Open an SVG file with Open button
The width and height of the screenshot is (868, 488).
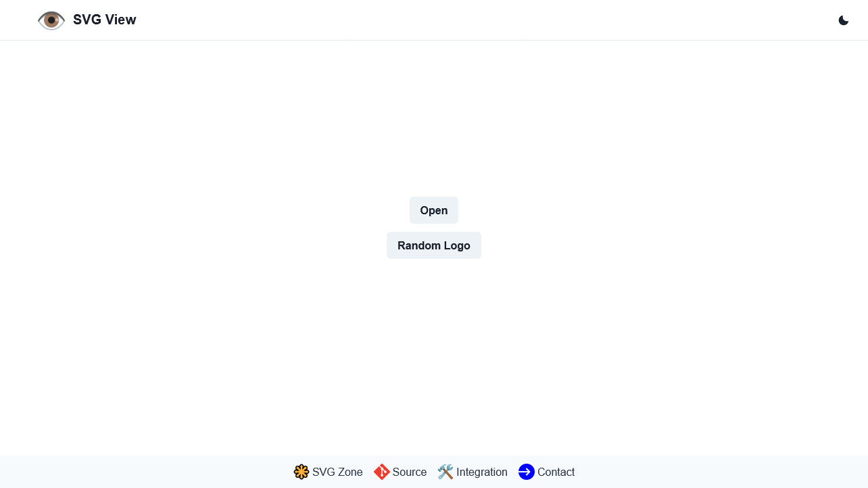point(434,210)
